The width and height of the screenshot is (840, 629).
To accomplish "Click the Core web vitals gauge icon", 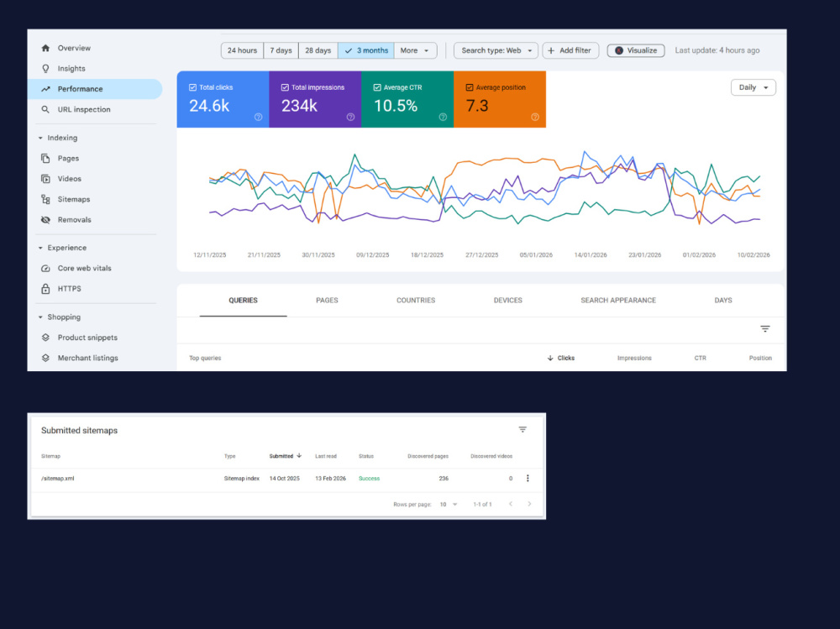I will click(x=45, y=269).
